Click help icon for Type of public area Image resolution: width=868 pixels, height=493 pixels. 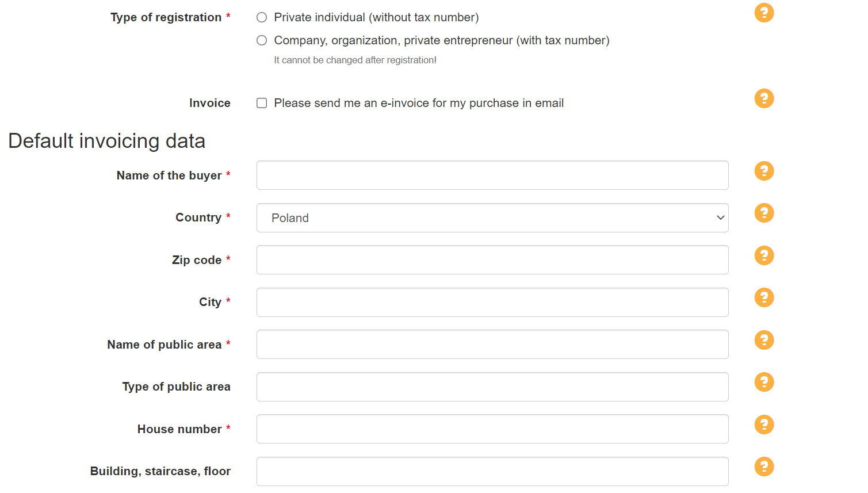click(x=764, y=382)
